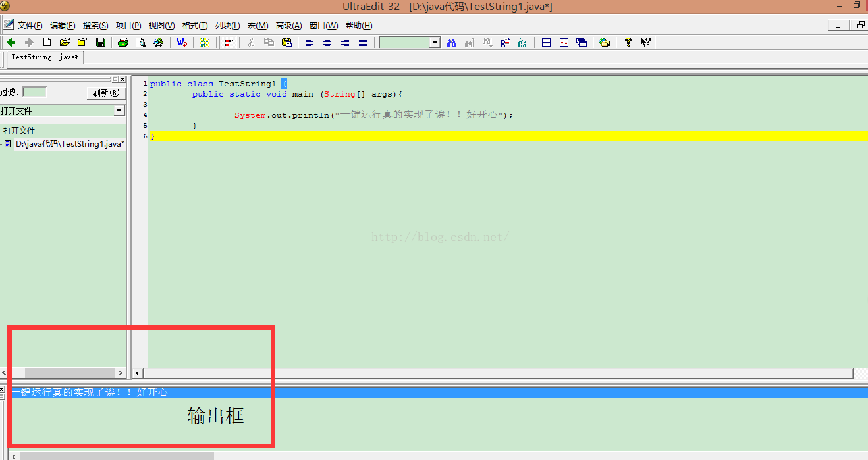Close the file view side panel
The width and height of the screenshot is (868, 460).
(122, 79)
